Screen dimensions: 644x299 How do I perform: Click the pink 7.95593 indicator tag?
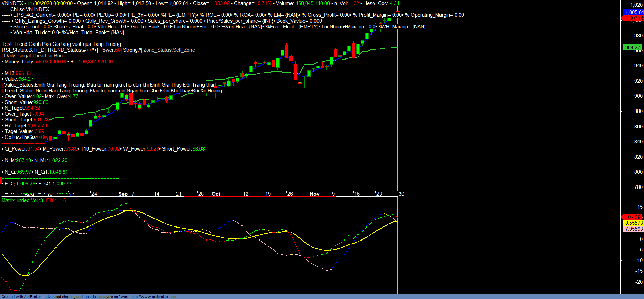point(634,229)
